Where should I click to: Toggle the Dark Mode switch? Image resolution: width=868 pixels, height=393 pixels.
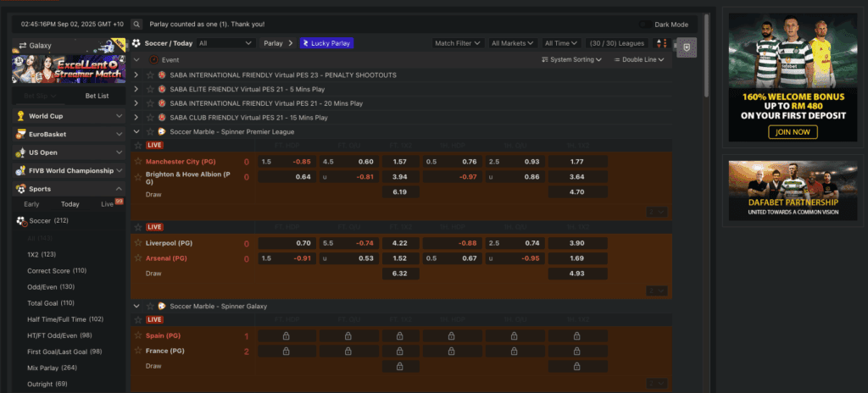(x=645, y=25)
